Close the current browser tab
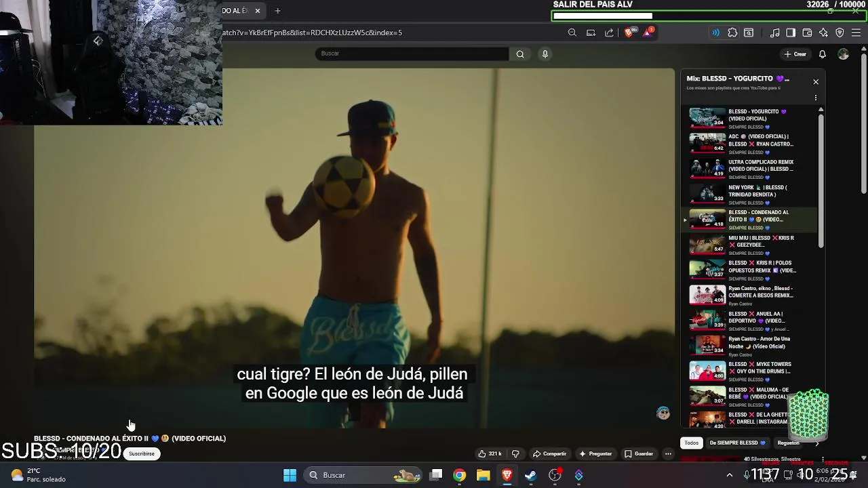This screenshot has width=868, height=488. coord(258,11)
